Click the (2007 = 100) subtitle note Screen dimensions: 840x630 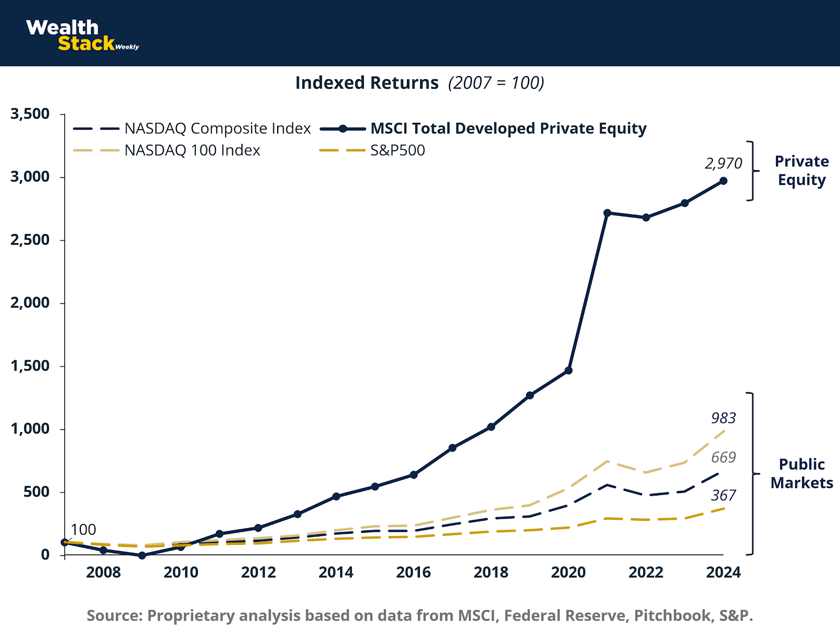[x=496, y=83]
